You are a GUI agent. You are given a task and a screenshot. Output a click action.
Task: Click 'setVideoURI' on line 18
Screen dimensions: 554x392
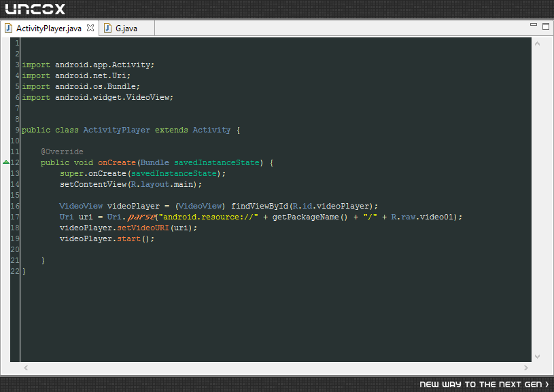(143, 228)
